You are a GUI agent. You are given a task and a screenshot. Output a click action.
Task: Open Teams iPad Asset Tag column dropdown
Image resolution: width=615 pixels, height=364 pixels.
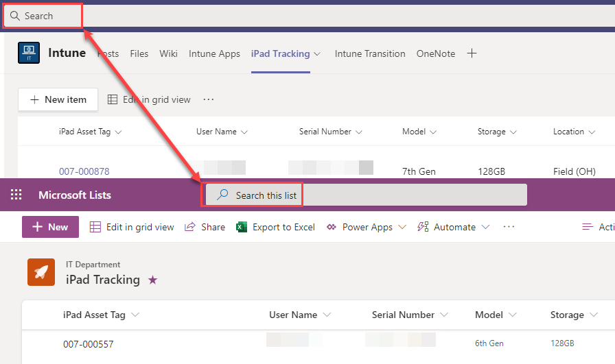tap(118, 132)
